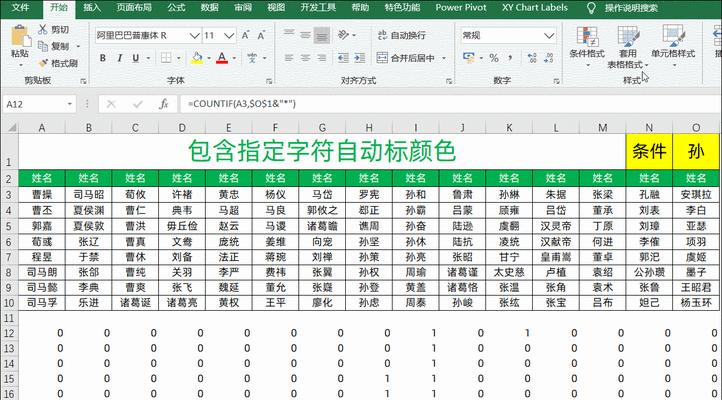Viewport: 722px width, 400px height.
Task: Align text left
Action: [289, 58]
